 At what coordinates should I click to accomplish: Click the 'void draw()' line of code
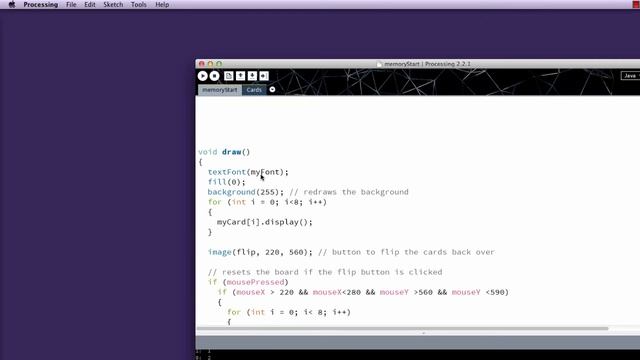pyautogui.click(x=224, y=152)
